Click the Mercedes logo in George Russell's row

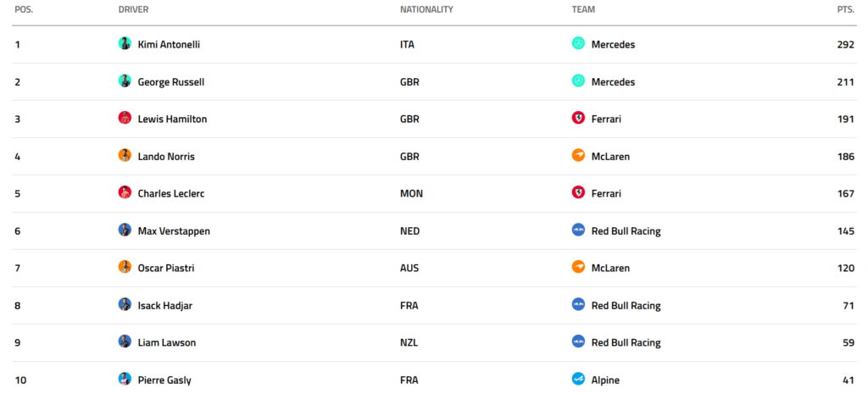pos(578,80)
